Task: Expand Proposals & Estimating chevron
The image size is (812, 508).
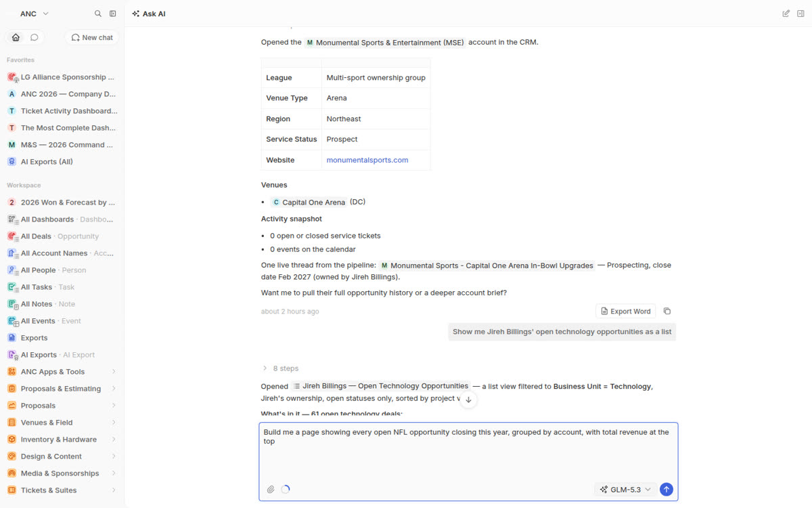Action: (x=114, y=389)
